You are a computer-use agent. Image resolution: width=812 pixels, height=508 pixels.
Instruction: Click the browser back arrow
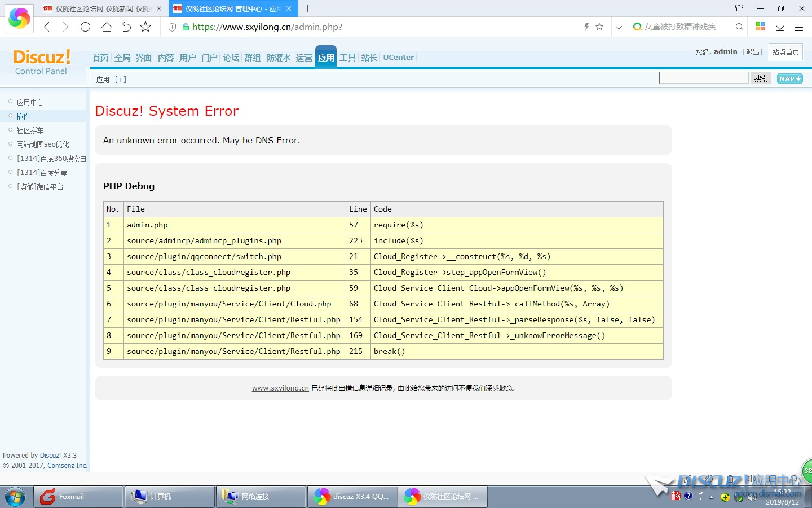click(x=47, y=27)
